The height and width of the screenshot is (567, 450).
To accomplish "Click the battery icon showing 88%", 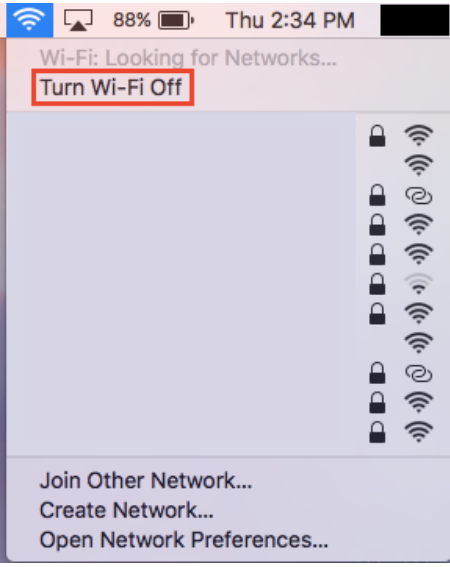I will (176, 20).
